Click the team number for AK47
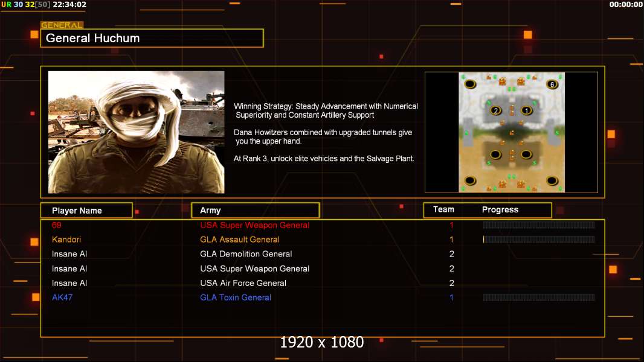 click(x=451, y=297)
